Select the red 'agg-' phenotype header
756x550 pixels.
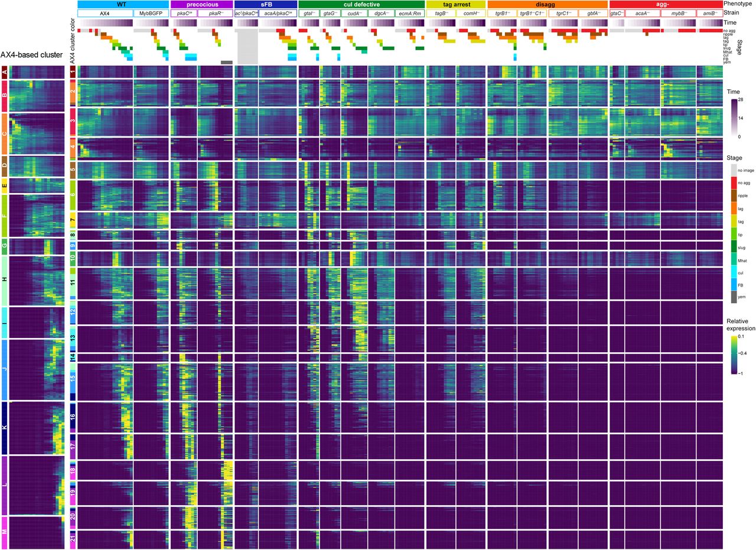[x=666, y=4]
